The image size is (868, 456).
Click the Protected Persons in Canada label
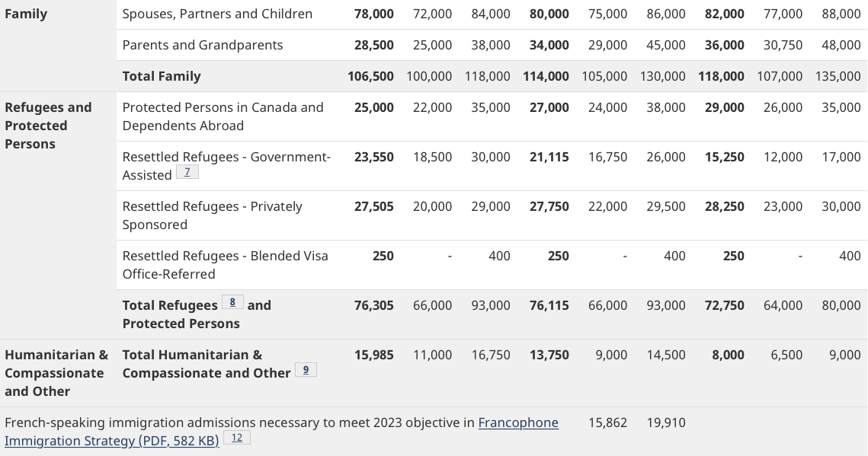[223, 116]
